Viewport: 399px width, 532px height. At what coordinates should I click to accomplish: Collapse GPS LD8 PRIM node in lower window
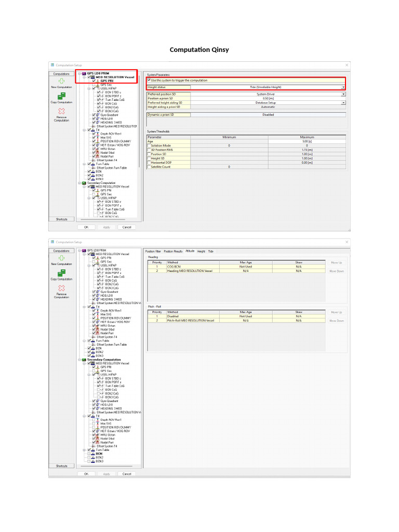[x=79, y=250]
